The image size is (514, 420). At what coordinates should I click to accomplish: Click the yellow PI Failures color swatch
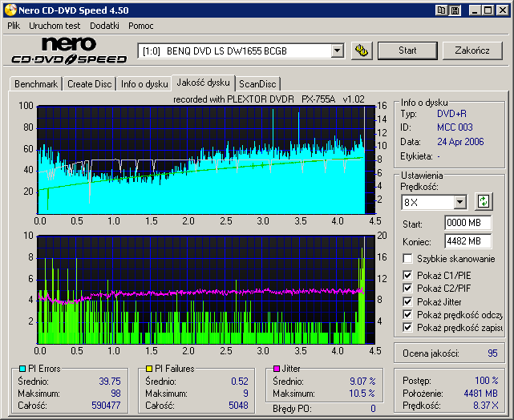149,369
